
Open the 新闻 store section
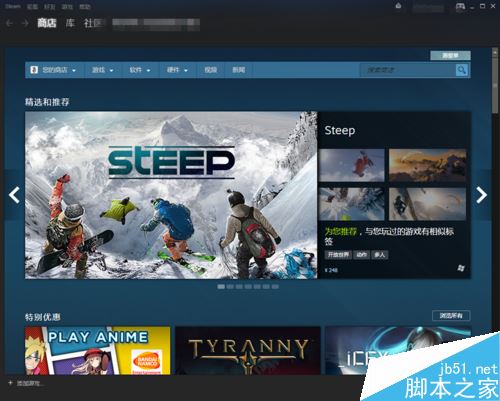coord(239,70)
